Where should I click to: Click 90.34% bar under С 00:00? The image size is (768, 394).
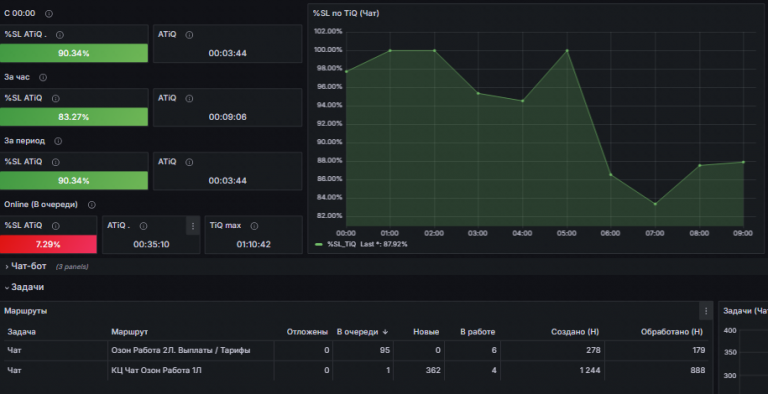73,53
